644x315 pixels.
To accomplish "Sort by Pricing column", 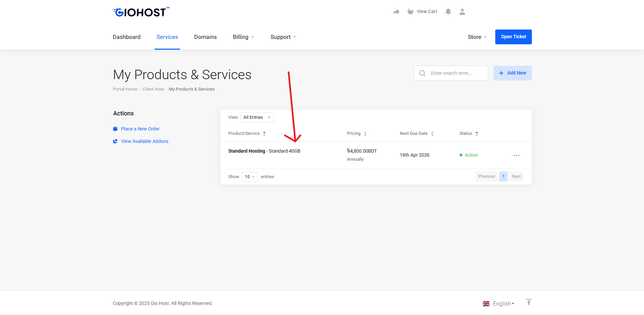I will pos(357,134).
